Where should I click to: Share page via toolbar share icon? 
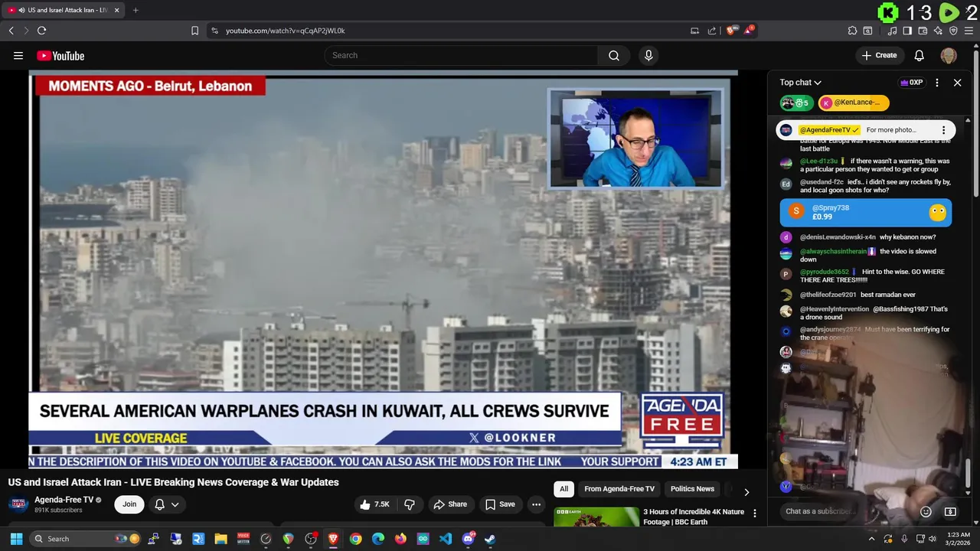click(712, 31)
